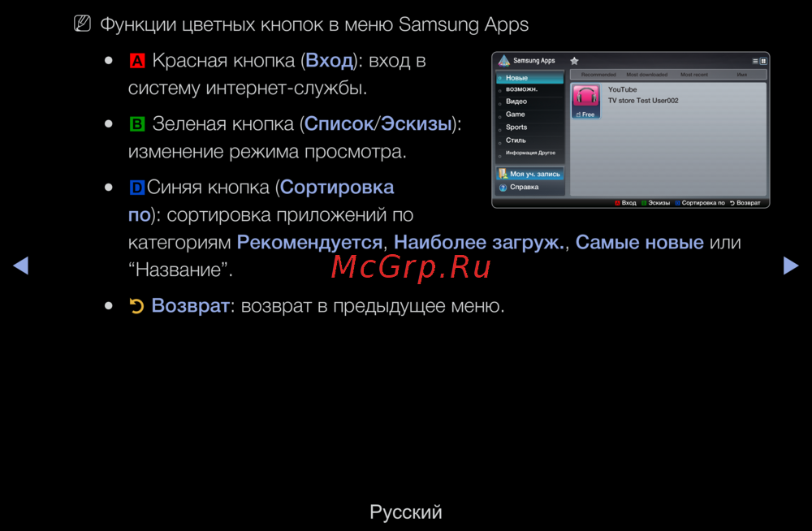The image size is (812, 531).
Task: Switch to Most recent sort tab
Action: click(694, 75)
